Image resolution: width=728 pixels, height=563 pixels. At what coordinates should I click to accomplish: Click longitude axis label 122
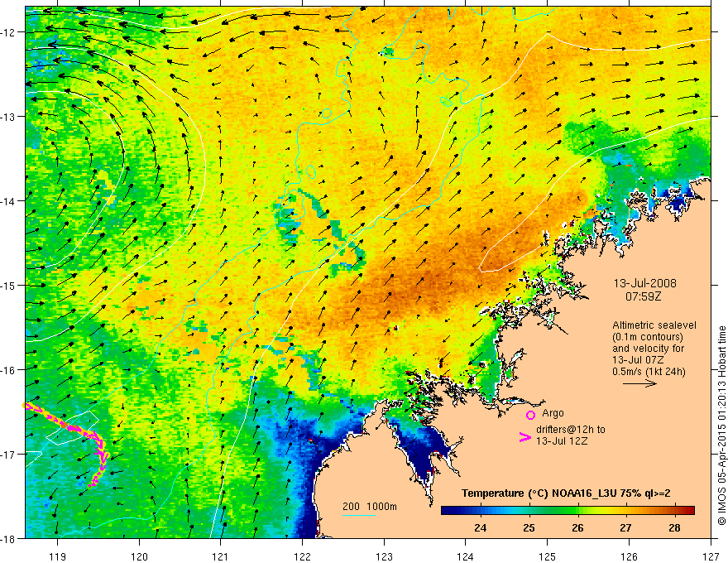pyautogui.click(x=302, y=557)
